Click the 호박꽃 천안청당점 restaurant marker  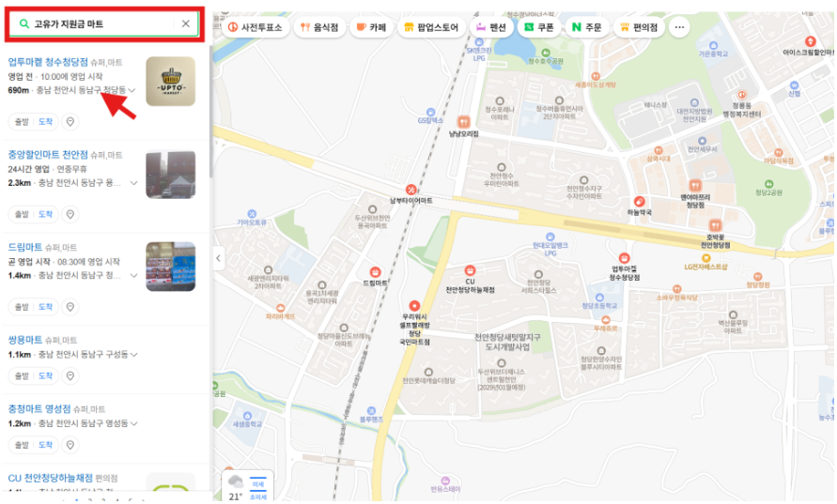point(715,226)
